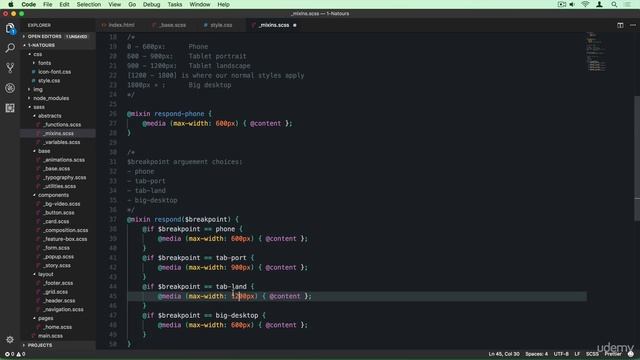The width and height of the screenshot is (640, 360).
Task: Select the _mixins.scss tab
Action: [x=274, y=25]
